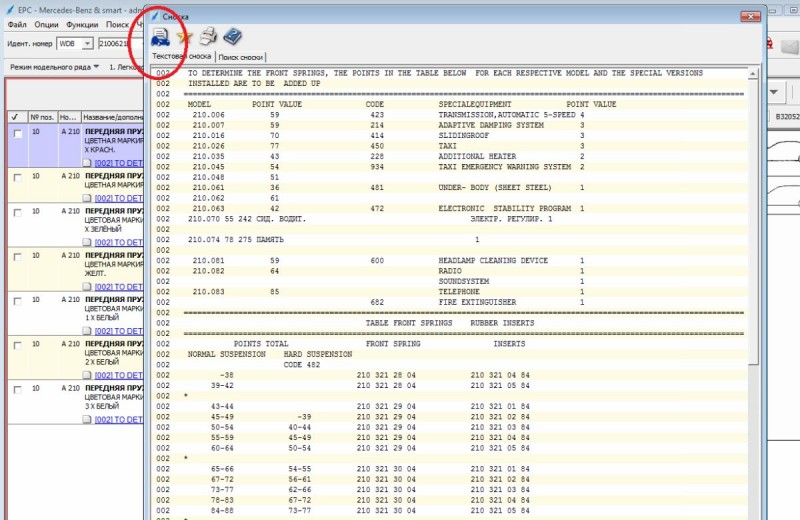The width and height of the screenshot is (800, 520).
Task: Follow the [002] TO DET link in 2 Х БЕЛЫЙ row
Action: pos(119,375)
